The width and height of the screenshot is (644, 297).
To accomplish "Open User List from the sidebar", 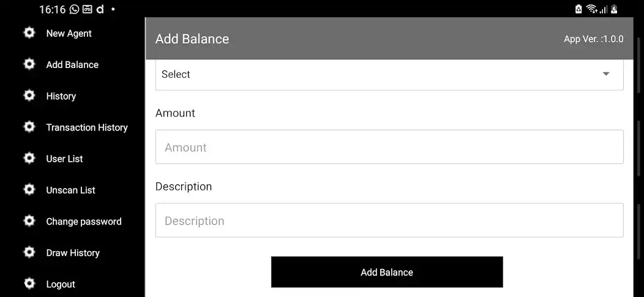I will click(64, 159).
